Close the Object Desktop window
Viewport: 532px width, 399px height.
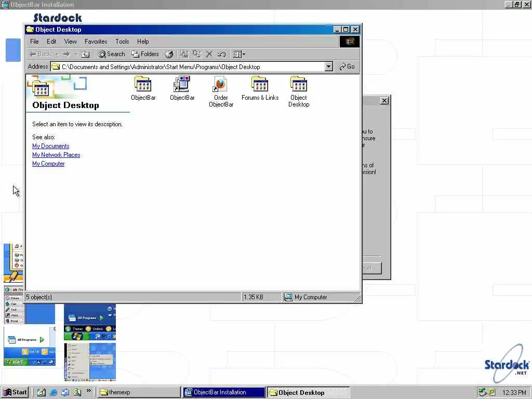355,30
